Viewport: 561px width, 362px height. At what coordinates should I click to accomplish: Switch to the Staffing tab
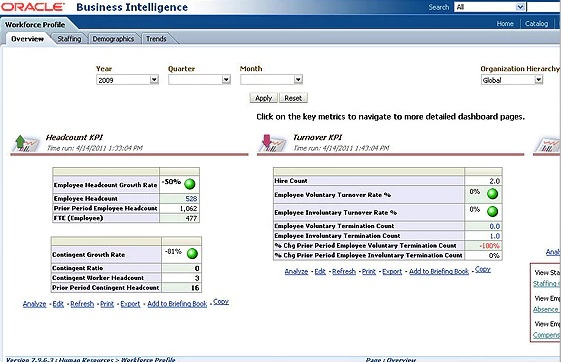point(69,39)
